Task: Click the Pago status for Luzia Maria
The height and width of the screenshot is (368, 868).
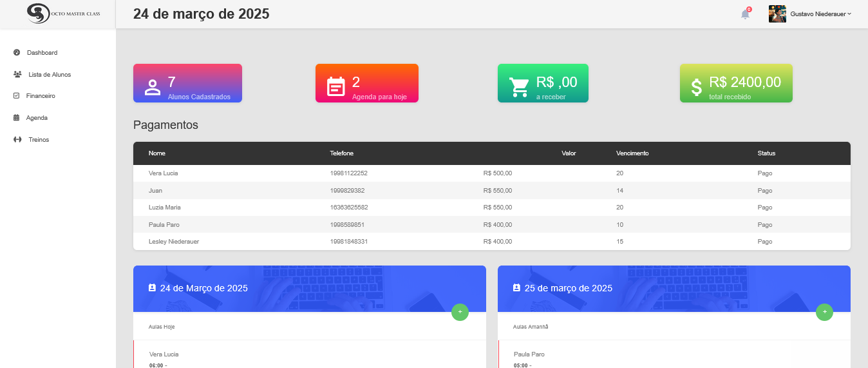Action: (x=765, y=208)
